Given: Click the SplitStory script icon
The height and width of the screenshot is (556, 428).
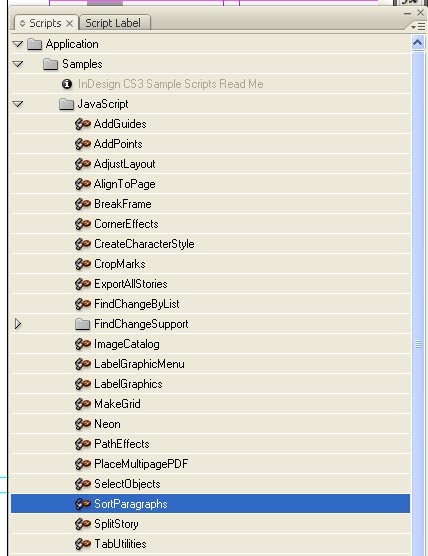Looking at the screenshot, I should pyautogui.click(x=83, y=524).
